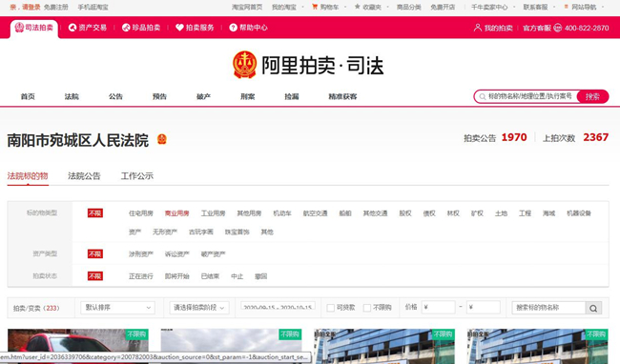Click the 帮助中心 question icon
The height and width of the screenshot is (364, 620).
tap(234, 28)
